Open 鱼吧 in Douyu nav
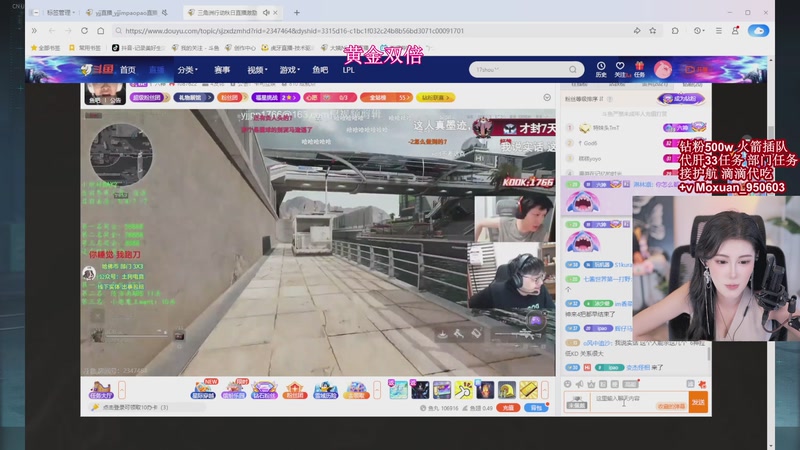The height and width of the screenshot is (450, 800). (320, 70)
